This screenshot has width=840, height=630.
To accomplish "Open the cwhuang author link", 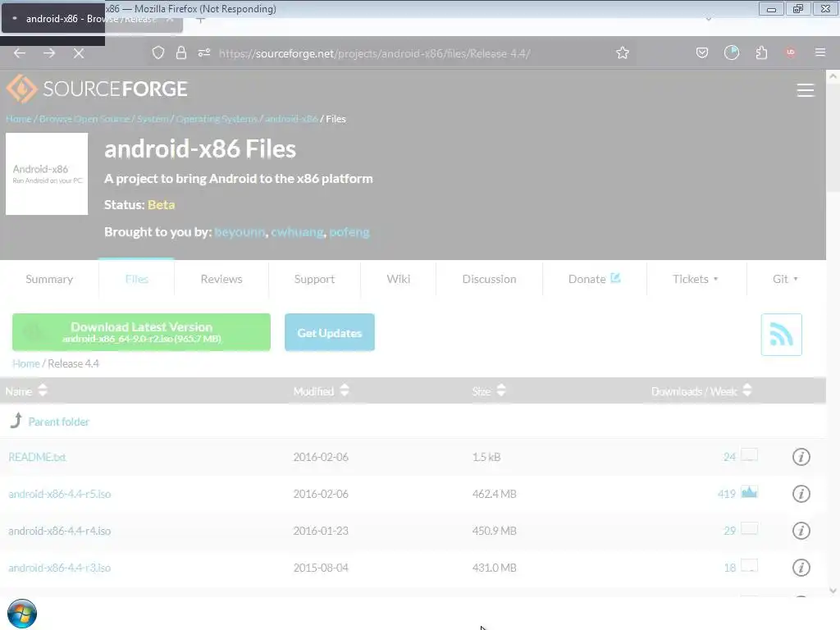I will tap(297, 232).
